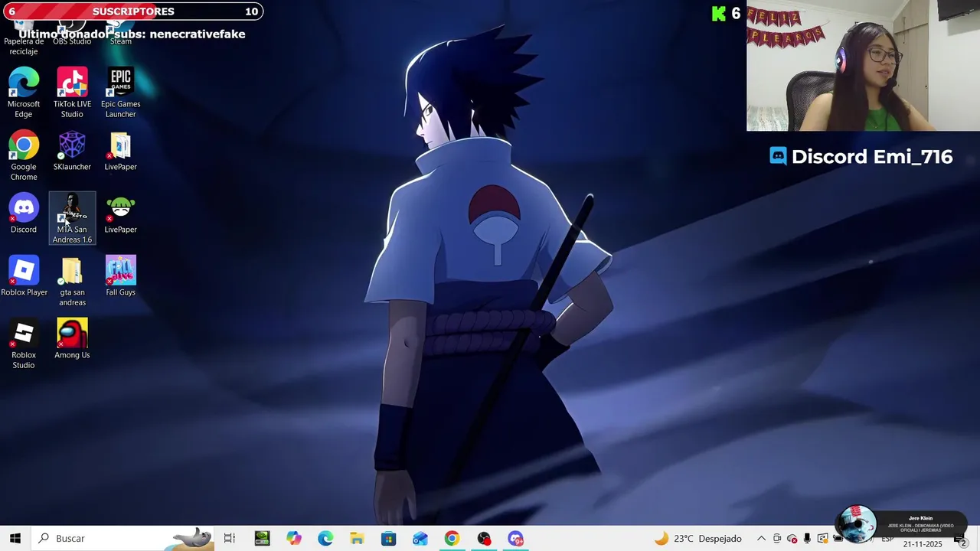The height and width of the screenshot is (551, 980).
Task: Select the SKlauncher desktop icon
Action: [72, 151]
